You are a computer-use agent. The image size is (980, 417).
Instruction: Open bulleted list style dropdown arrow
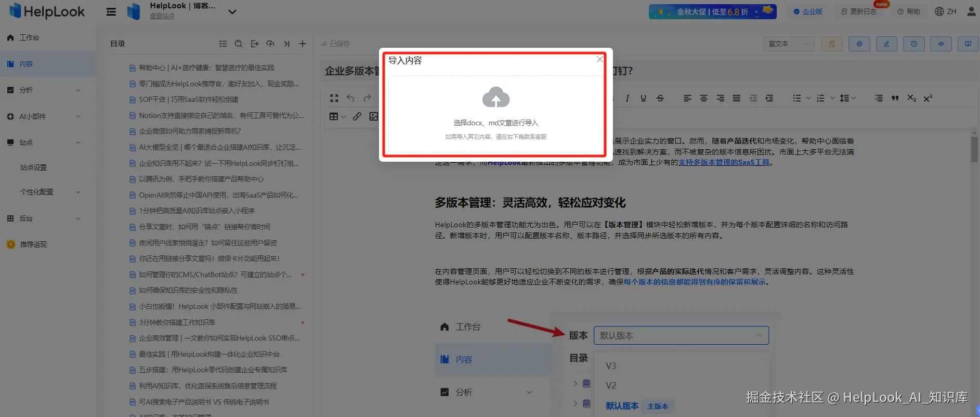pyautogui.click(x=808, y=98)
